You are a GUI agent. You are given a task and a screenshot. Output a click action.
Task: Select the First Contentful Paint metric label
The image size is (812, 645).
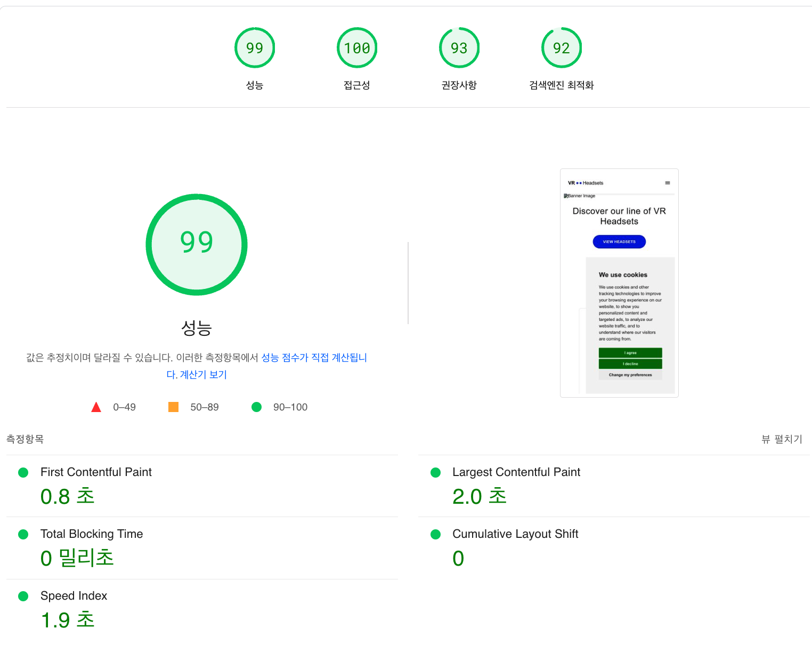click(96, 472)
